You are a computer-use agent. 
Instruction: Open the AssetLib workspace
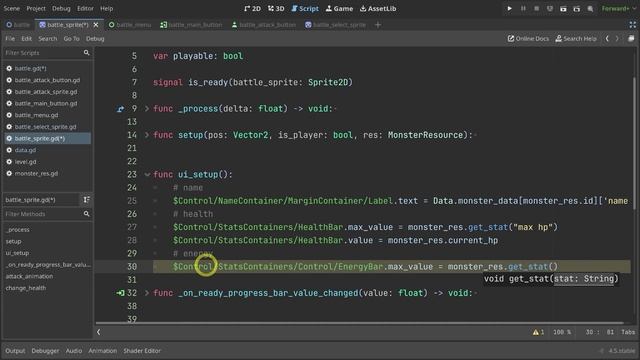click(378, 8)
